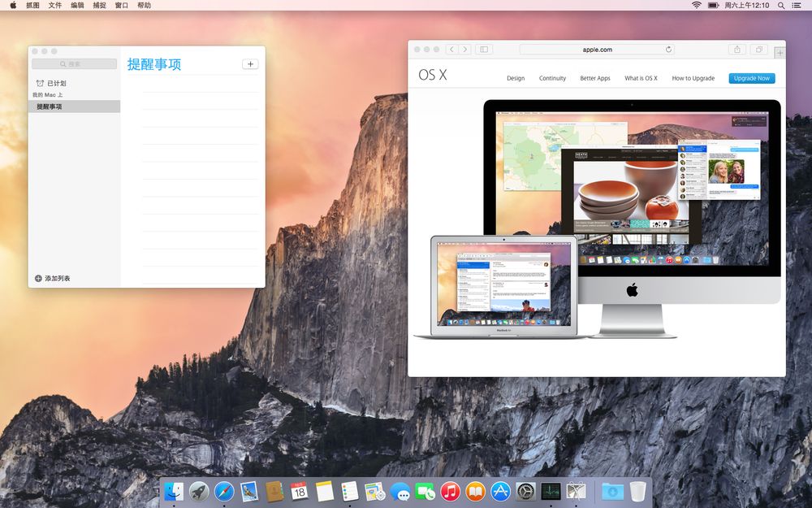Click the Design link on the OS X page
The width and height of the screenshot is (812, 508).
point(516,78)
